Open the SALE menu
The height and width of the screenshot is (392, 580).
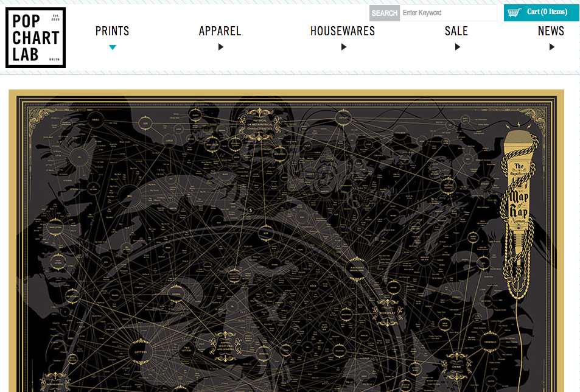click(456, 31)
